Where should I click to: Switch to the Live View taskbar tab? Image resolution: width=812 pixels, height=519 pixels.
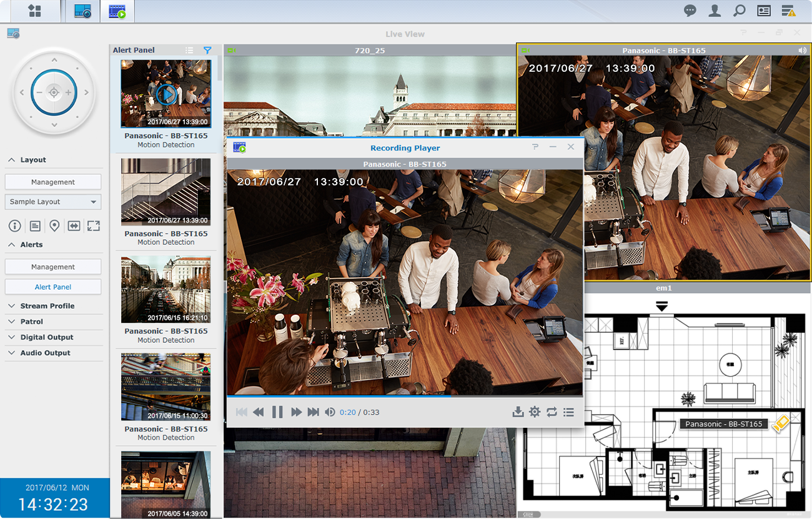pos(83,11)
